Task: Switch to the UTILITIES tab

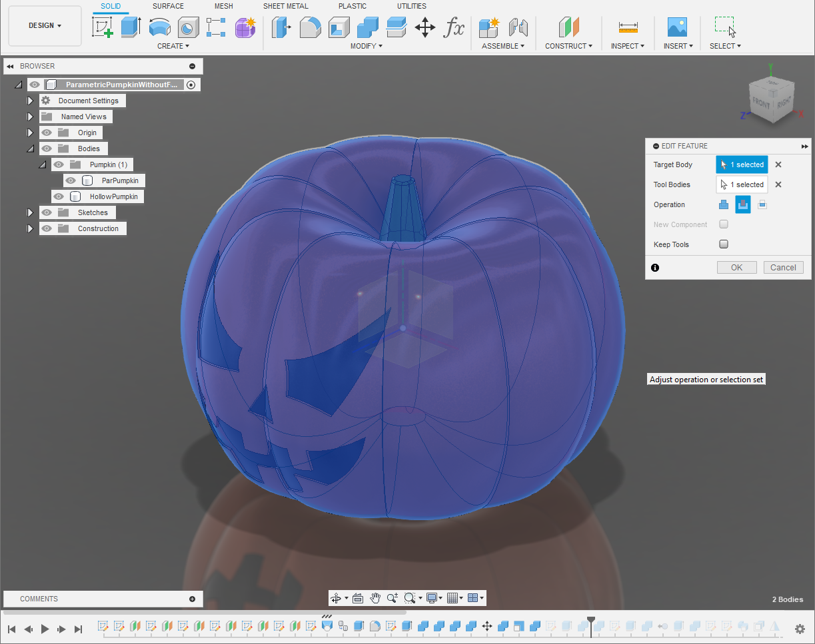Action: click(x=412, y=6)
